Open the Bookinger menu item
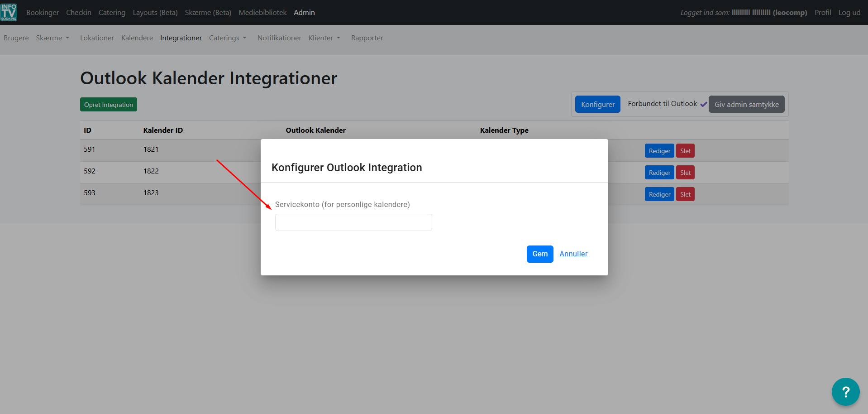 pos(43,12)
